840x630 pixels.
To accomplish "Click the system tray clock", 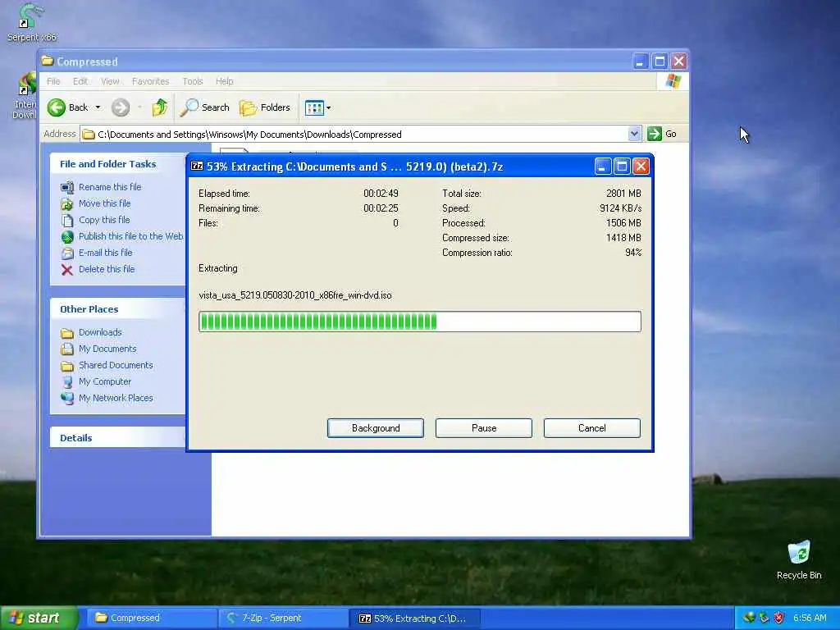I will [810, 618].
